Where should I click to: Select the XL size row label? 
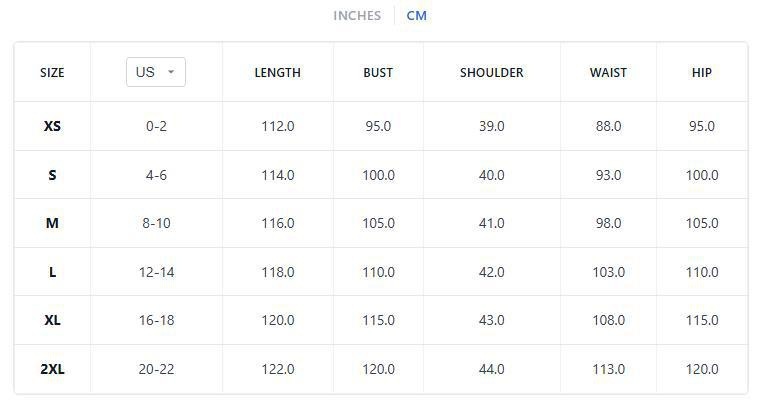click(52, 320)
